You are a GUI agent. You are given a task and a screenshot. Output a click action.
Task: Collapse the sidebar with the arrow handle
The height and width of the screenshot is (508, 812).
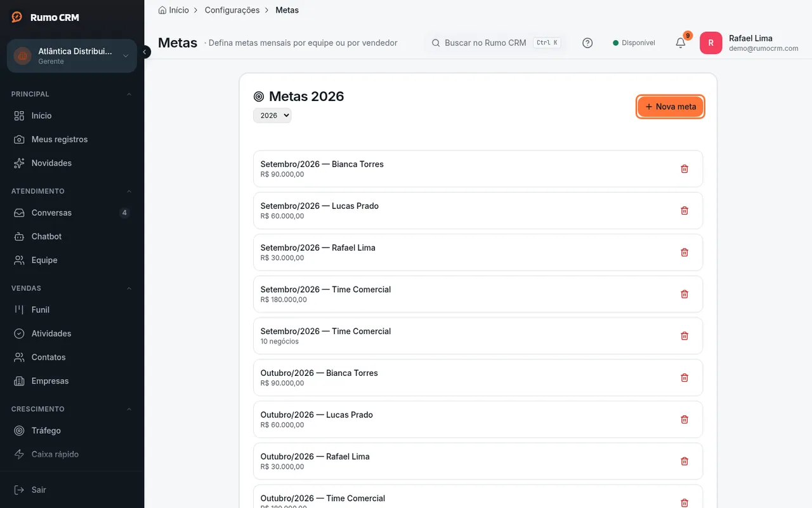click(145, 52)
